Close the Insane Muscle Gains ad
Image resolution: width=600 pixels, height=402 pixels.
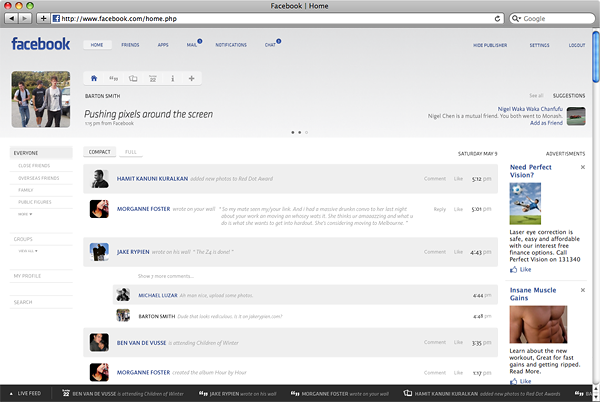[583, 290]
